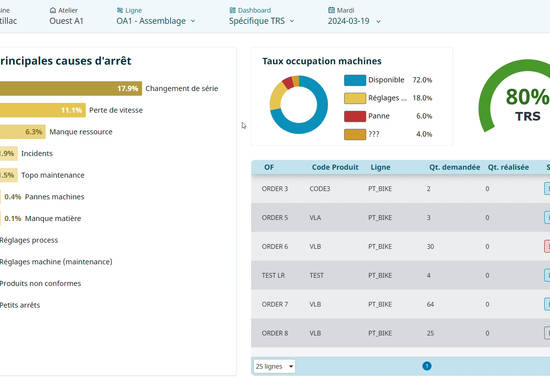This screenshot has width=550, height=390.
Task: Click the Dashboard icon in the header
Action: tap(233, 10)
